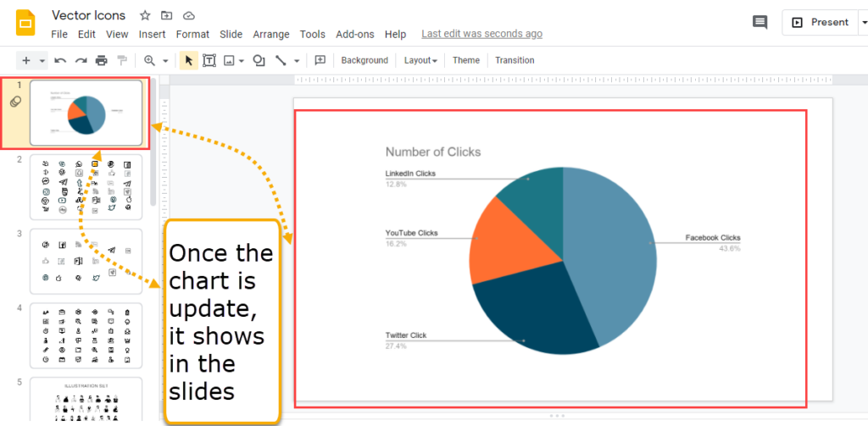The image size is (868, 426).
Task: Add a comment with the toolbar icon
Action: point(320,60)
